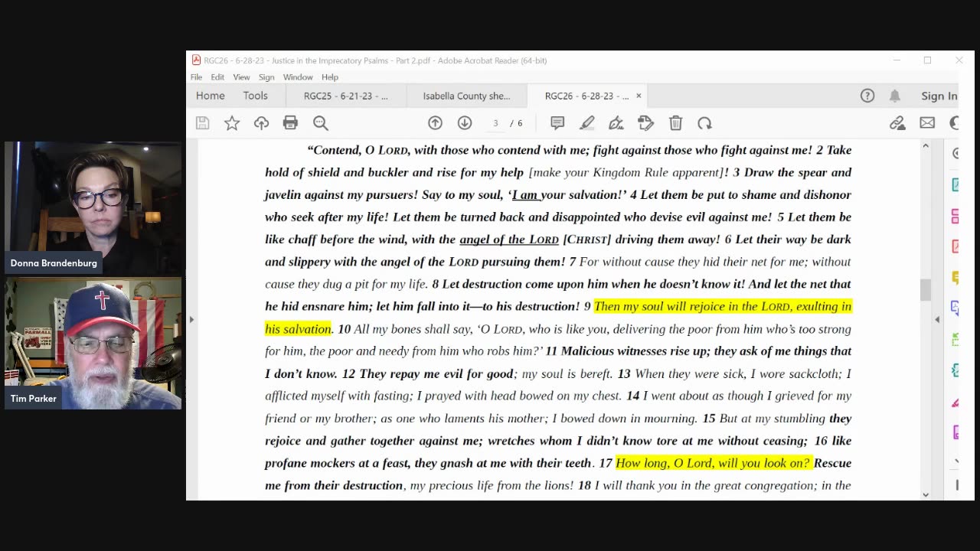Expand the left navigation pane arrow
This screenshot has width=980, height=551.
coord(191,319)
